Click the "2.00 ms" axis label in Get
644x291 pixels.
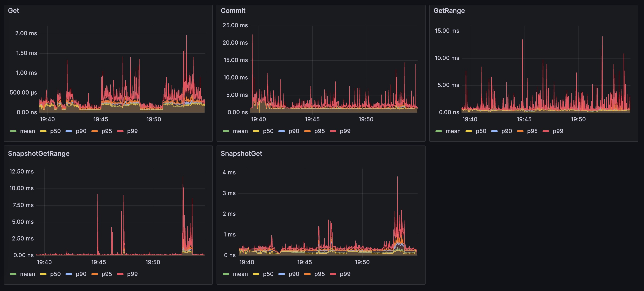pos(26,33)
